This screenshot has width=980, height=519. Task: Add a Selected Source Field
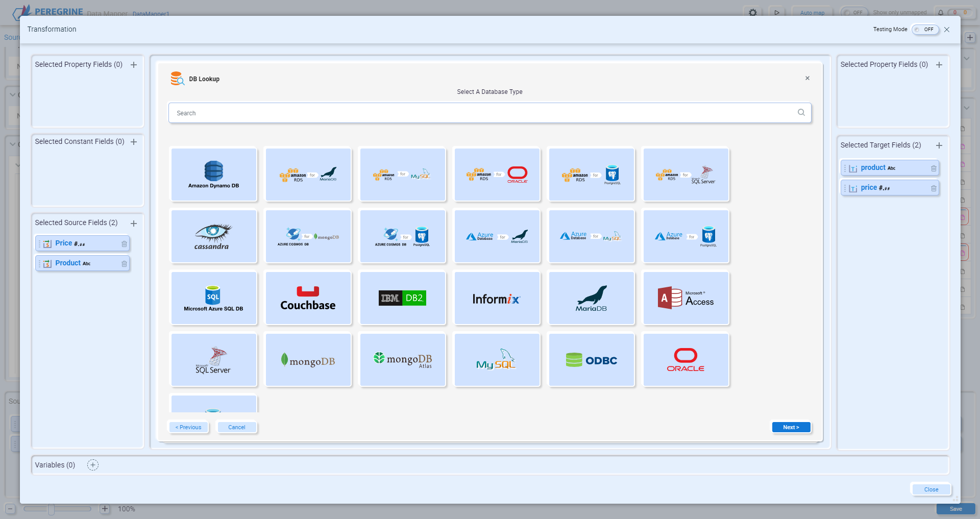(134, 224)
